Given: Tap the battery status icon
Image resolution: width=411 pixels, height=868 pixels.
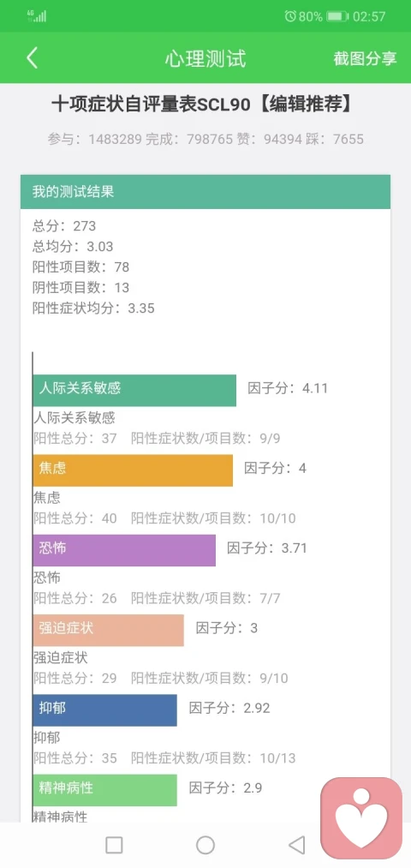Looking at the screenshot, I should pos(337,16).
